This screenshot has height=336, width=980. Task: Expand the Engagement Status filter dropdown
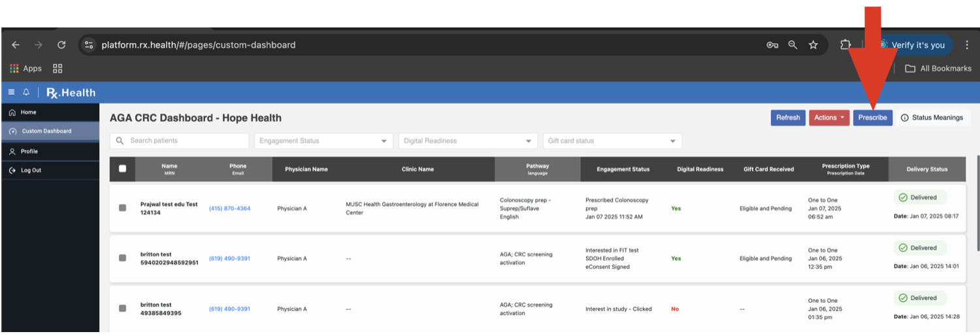pos(324,141)
